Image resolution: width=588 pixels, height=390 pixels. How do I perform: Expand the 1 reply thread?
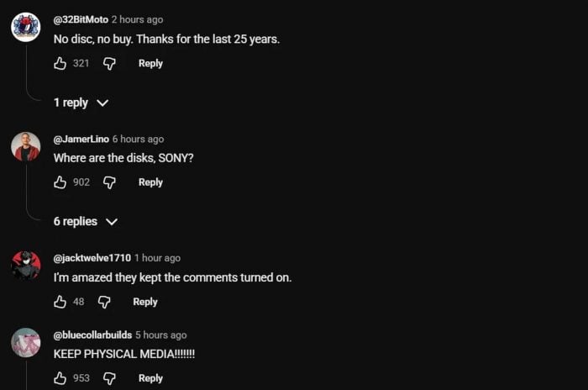pos(81,103)
